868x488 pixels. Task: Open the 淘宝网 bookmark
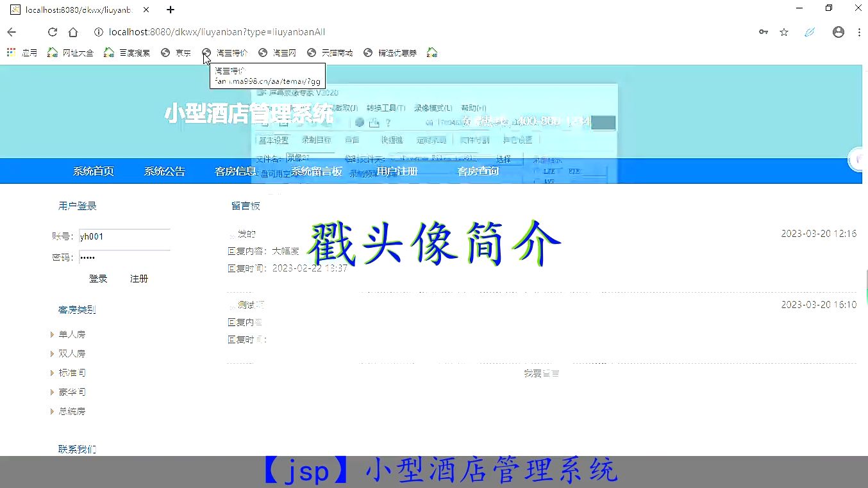pyautogui.click(x=278, y=53)
